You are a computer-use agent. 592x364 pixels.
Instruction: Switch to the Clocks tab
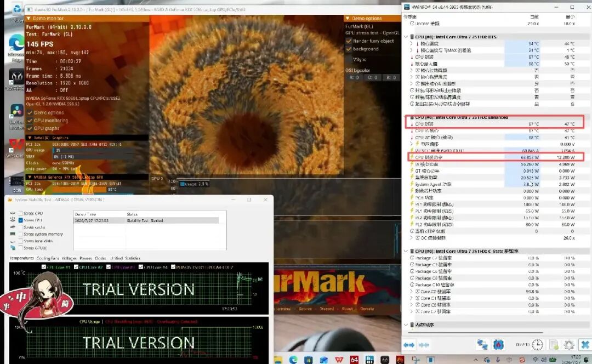(x=100, y=258)
